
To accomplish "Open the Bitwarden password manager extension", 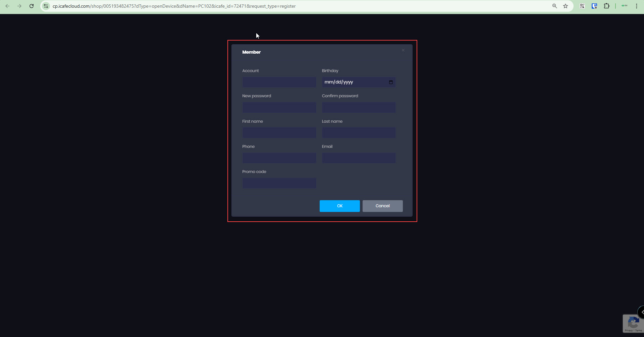I will [594, 6].
